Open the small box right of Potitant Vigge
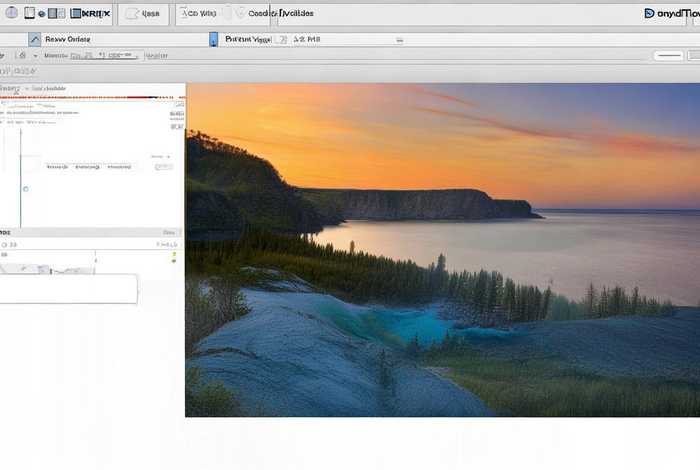 (281, 39)
